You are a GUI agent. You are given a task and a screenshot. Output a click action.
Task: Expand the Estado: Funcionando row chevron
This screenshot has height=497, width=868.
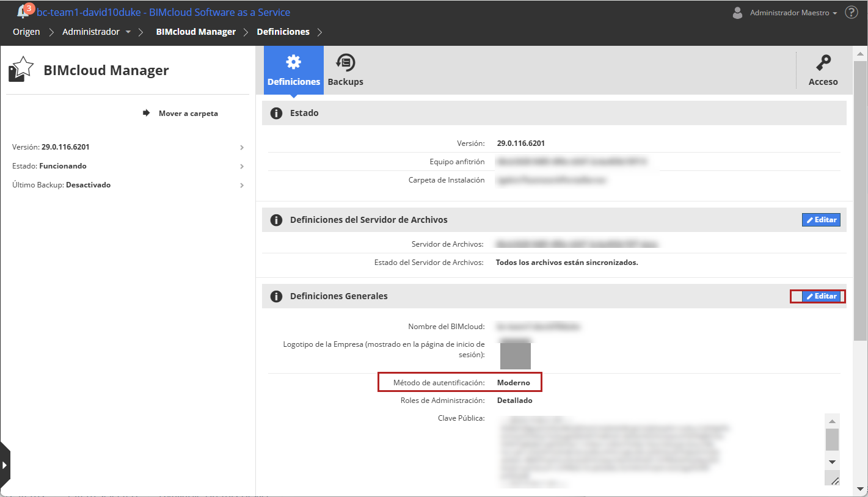[242, 166]
